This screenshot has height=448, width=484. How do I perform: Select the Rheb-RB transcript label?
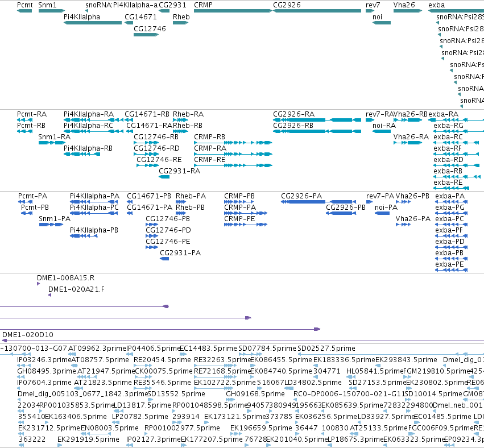coord(188,126)
